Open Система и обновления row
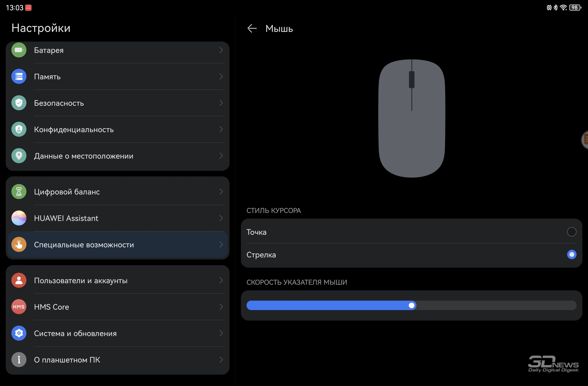Screen dimensions: 588x386 (118, 333)
